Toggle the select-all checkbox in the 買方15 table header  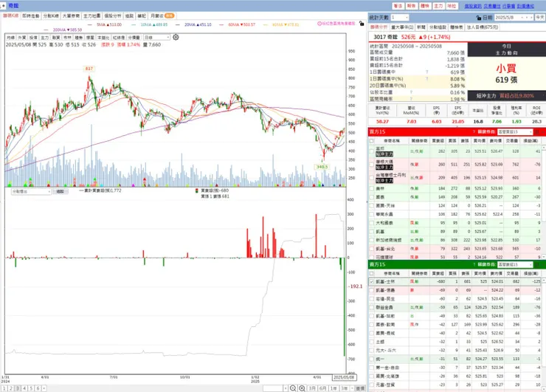pos(372,141)
